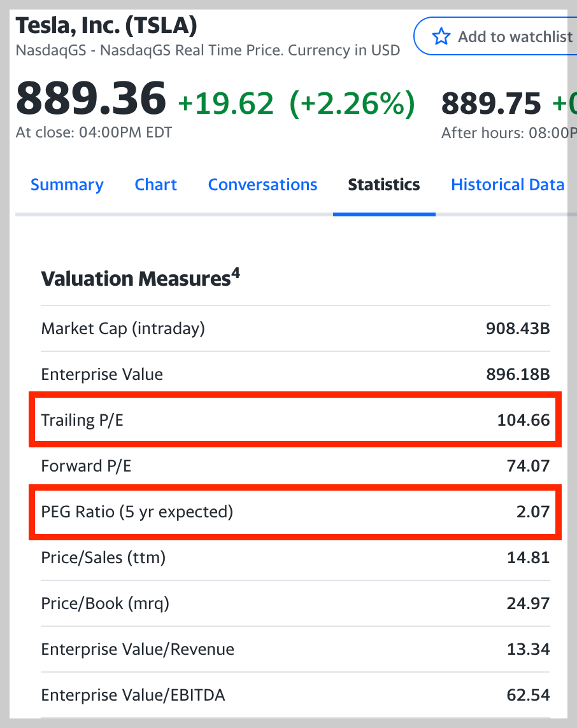Switch to the Chart tab
Image resolution: width=577 pixels, height=728 pixels.
click(x=156, y=185)
